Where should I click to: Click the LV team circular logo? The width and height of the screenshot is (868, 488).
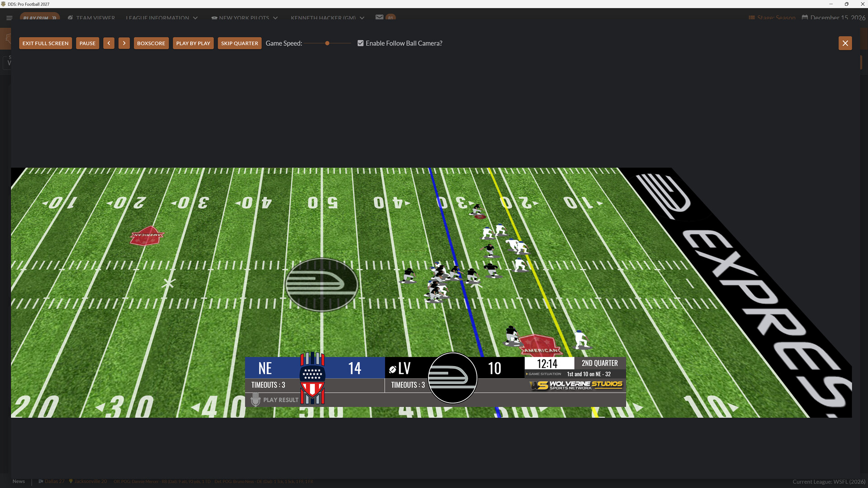[452, 378]
